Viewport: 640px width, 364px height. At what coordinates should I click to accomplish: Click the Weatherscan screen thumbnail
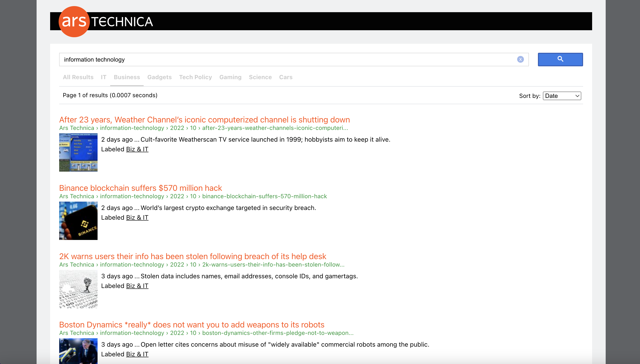tap(78, 152)
